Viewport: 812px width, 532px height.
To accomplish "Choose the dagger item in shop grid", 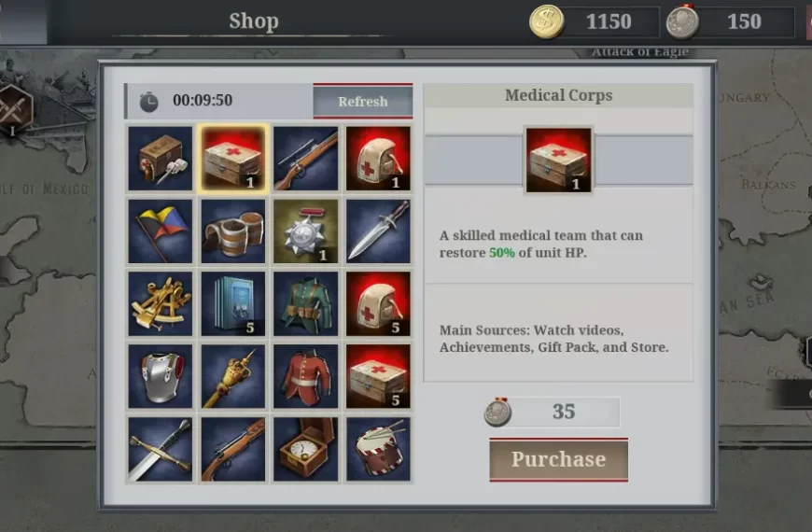I will point(379,231).
